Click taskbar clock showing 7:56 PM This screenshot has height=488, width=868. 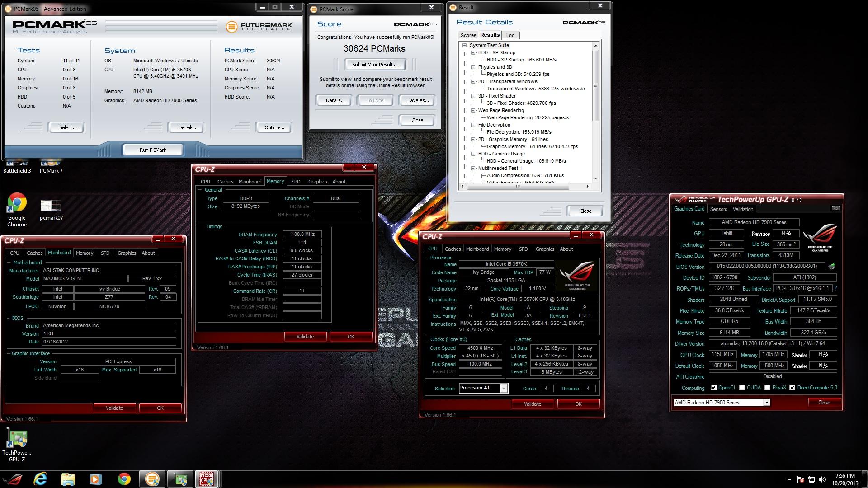pos(844,479)
